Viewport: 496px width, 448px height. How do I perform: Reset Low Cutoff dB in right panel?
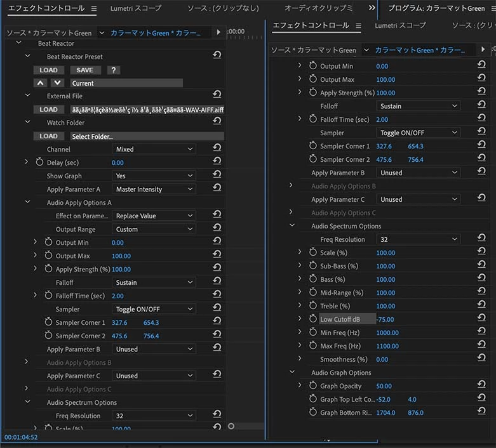point(481,317)
